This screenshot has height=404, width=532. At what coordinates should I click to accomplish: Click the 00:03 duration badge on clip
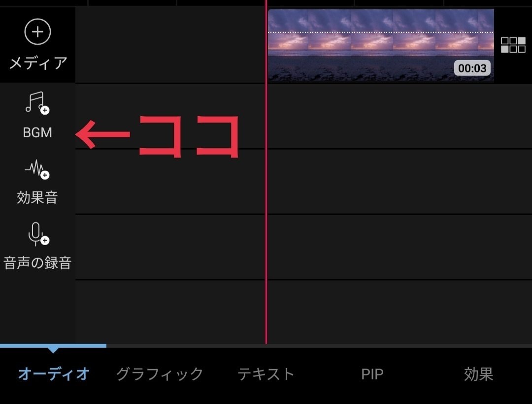[472, 68]
